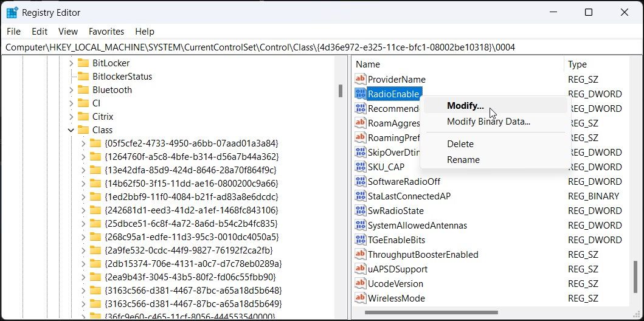Click the Citrix folder icon
The height and width of the screenshot is (321, 644).
(83, 117)
